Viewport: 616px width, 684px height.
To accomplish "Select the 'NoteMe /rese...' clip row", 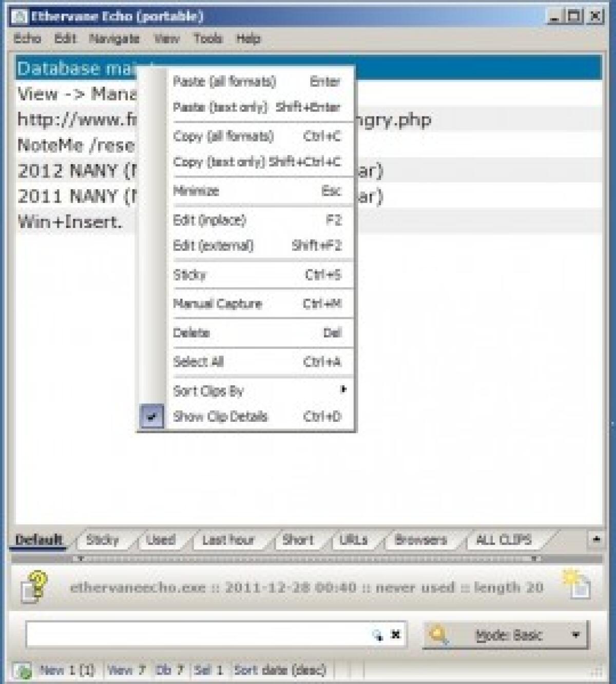I will pyautogui.click(x=309, y=145).
